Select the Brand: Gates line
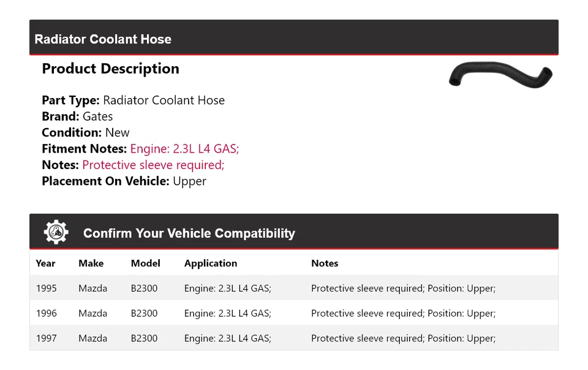Screen dimensions: 588x370 77,116
